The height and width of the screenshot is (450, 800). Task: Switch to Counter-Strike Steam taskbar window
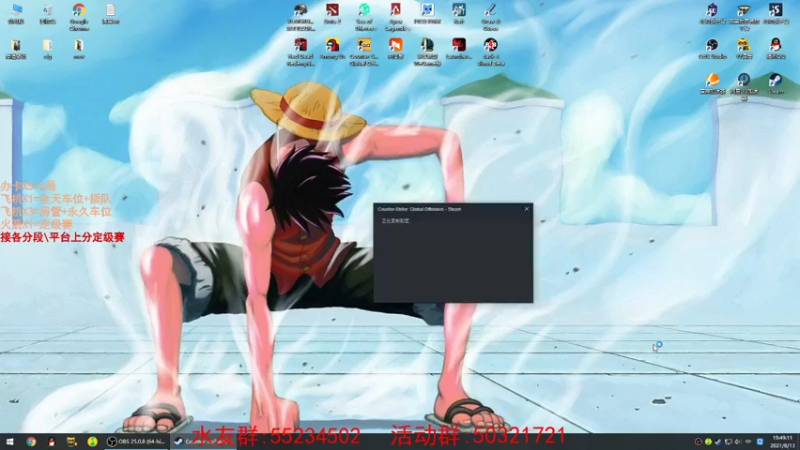(203, 441)
